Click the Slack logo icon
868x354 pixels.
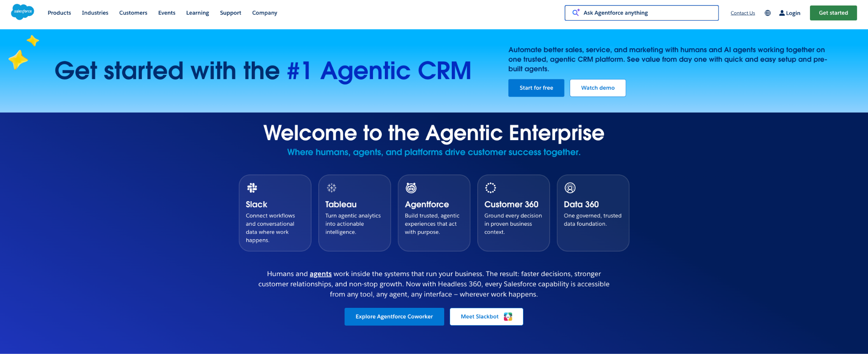click(252, 188)
